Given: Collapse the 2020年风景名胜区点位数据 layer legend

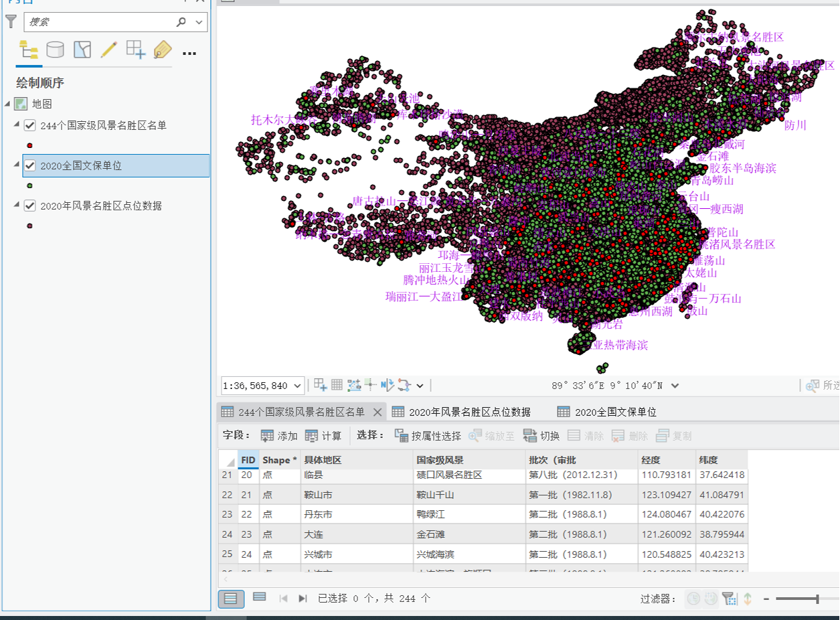Looking at the screenshot, I should pyautogui.click(x=16, y=205).
